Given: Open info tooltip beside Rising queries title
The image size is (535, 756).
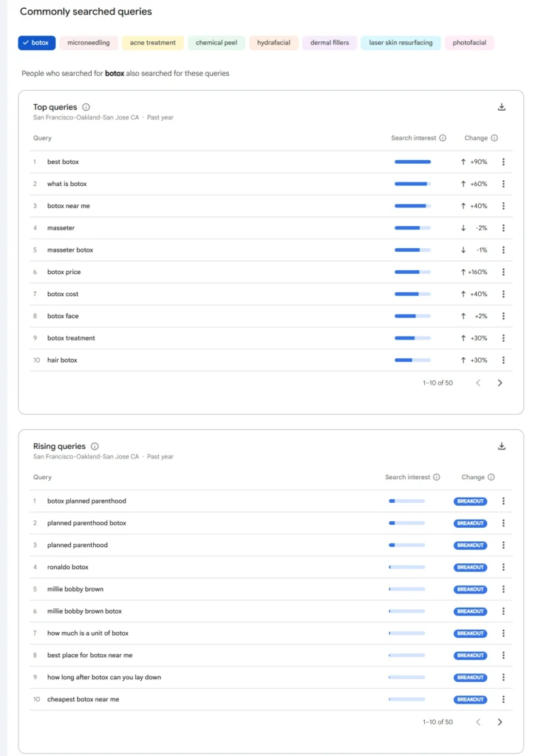Looking at the screenshot, I should [x=95, y=446].
